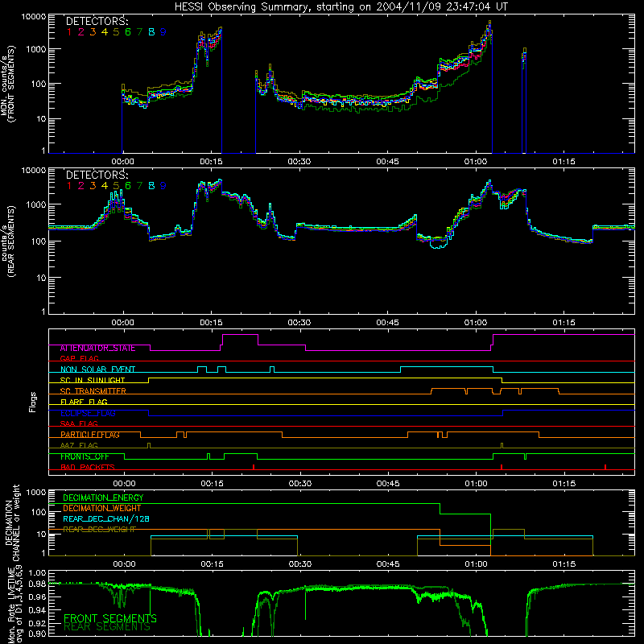Click the MON. counts/s (FRONT SEGMENTS) axis title

click(8, 85)
